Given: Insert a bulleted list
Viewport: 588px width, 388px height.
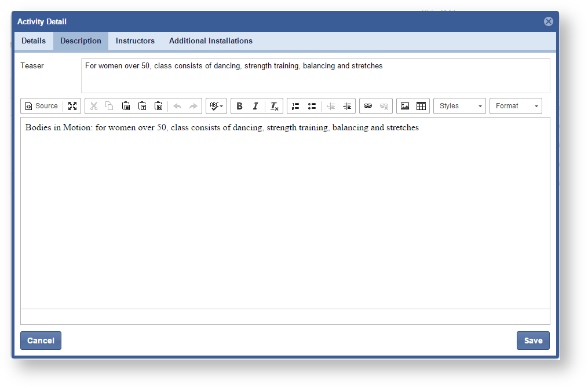Looking at the screenshot, I should tap(312, 106).
